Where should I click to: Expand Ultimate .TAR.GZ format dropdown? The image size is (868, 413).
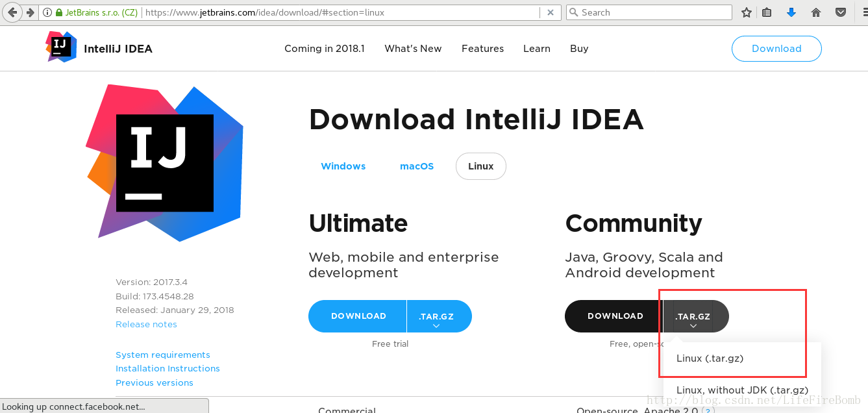coord(439,316)
